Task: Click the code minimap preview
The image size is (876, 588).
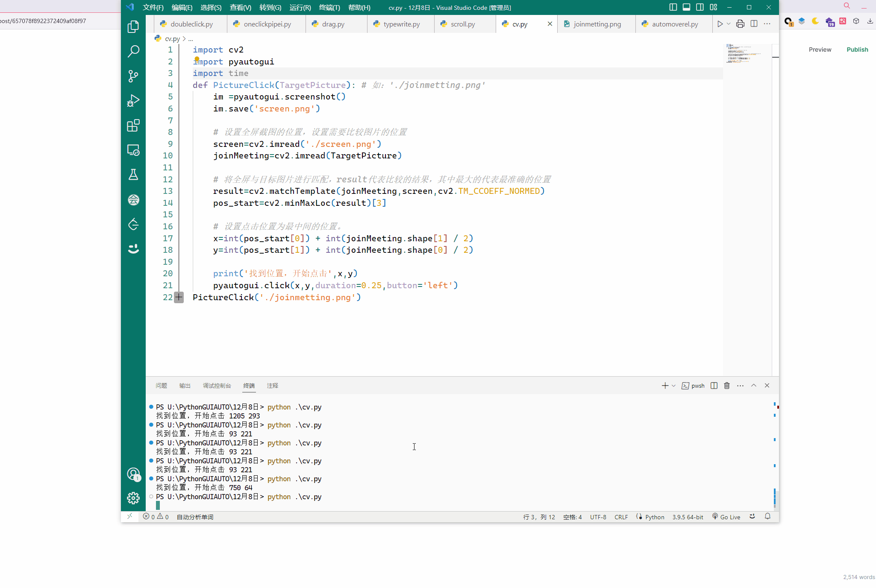Action: click(x=744, y=53)
